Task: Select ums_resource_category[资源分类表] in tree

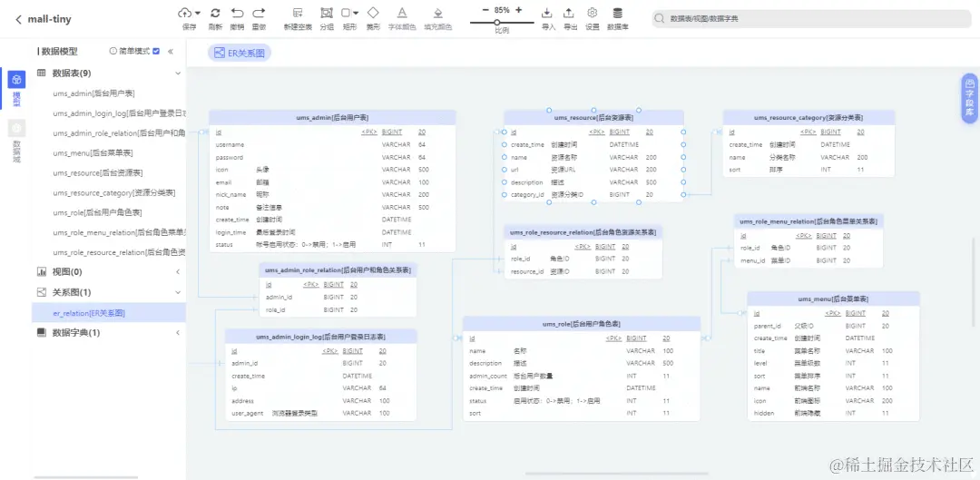Action: 114,192
